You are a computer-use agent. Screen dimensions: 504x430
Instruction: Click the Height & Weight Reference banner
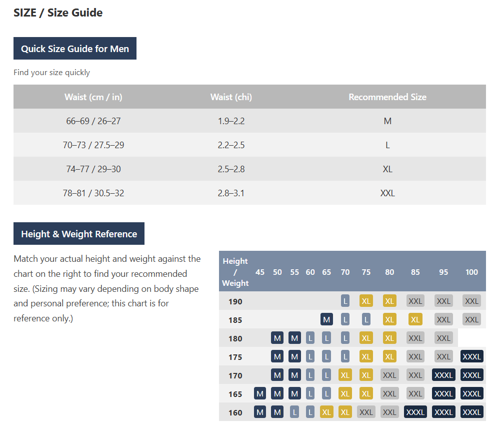[79, 234]
